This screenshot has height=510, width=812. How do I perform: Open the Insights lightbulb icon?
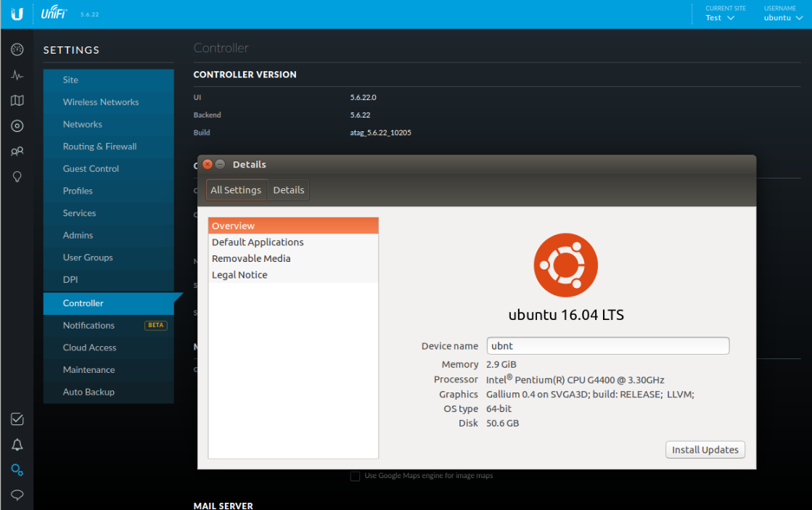click(x=17, y=177)
